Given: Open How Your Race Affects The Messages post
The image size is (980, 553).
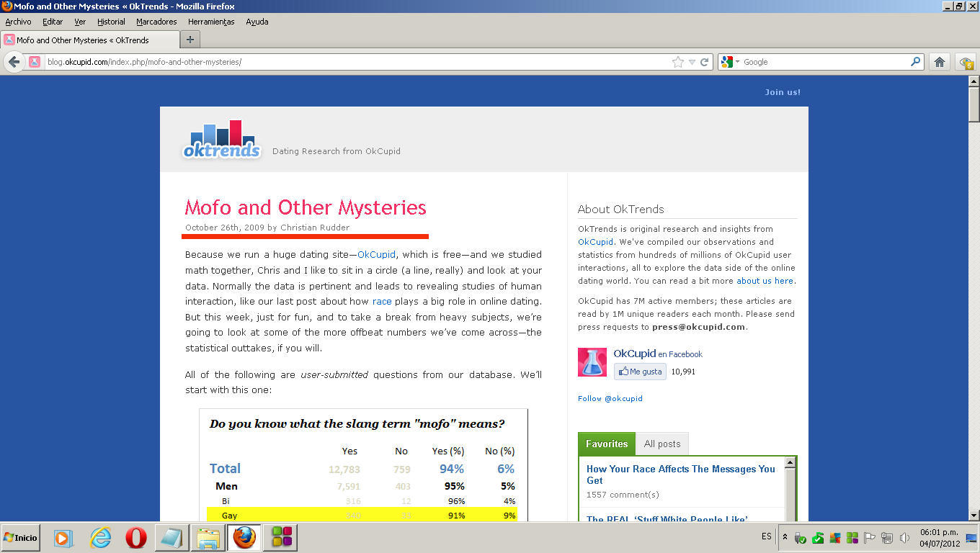Looking at the screenshot, I should (x=681, y=475).
